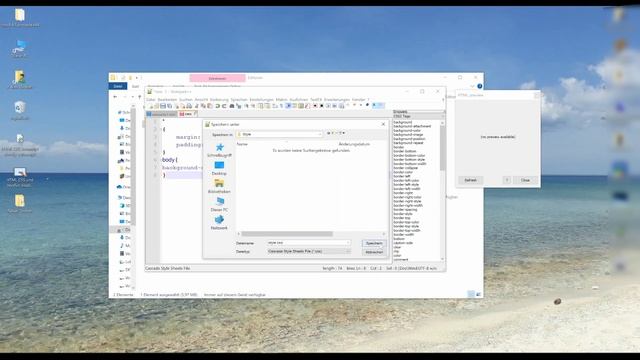Open the Schnellzugriff location in save dialog

(219, 150)
